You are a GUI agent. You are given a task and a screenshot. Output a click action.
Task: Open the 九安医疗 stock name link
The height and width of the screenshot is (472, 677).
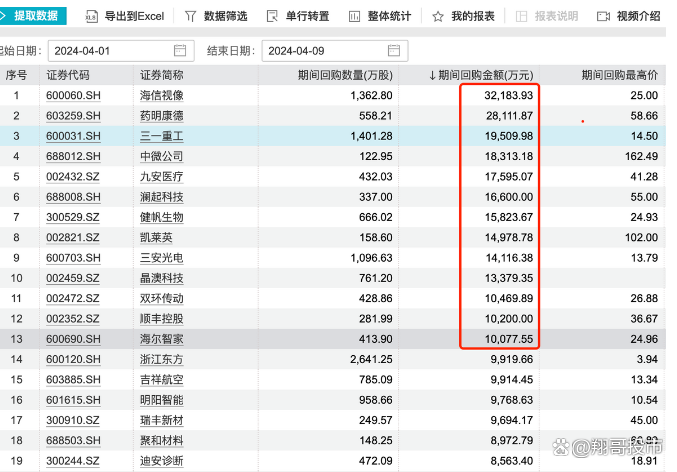point(161,177)
